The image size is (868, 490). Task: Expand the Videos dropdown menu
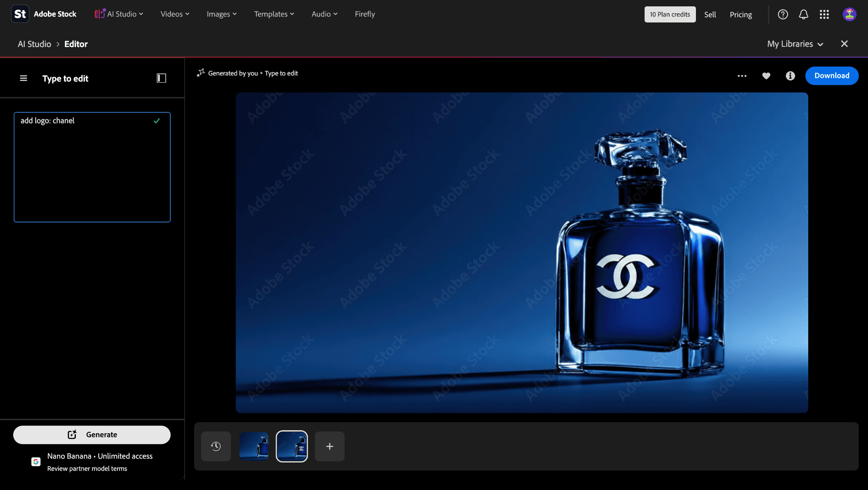pyautogui.click(x=175, y=14)
